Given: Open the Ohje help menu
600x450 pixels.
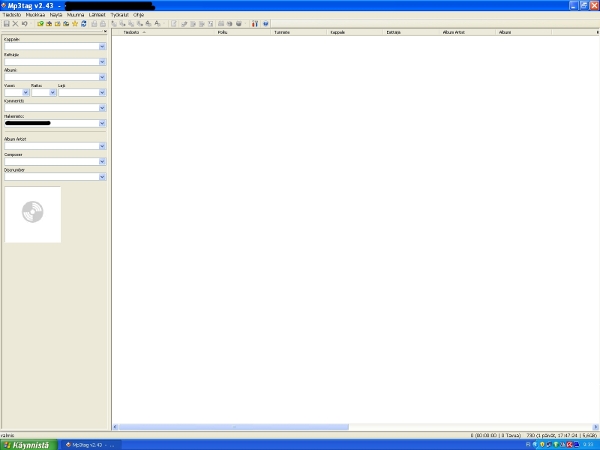Looking at the screenshot, I should (x=139, y=15).
